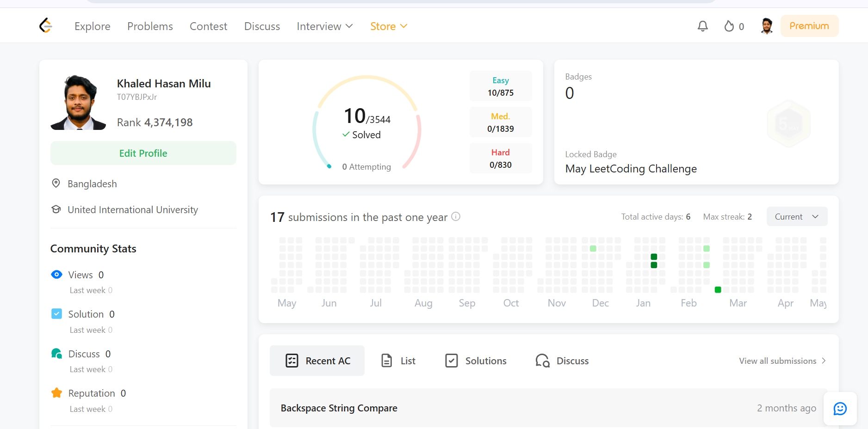Open the user avatar menu in navbar

[767, 26]
